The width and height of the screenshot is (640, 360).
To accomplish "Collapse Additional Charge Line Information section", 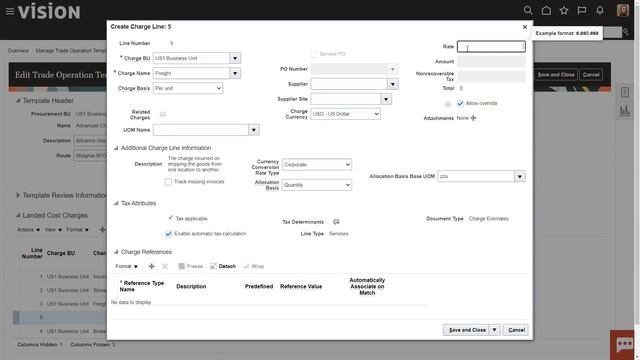I will [x=116, y=148].
